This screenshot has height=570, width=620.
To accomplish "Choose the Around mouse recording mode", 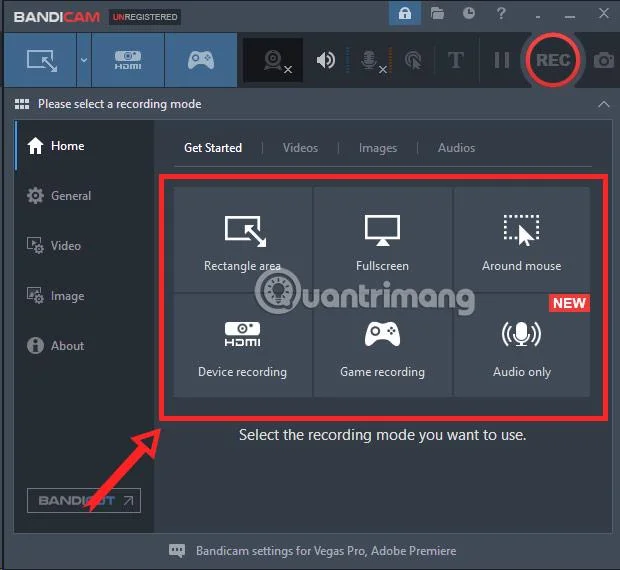I will click(x=522, y=240).
